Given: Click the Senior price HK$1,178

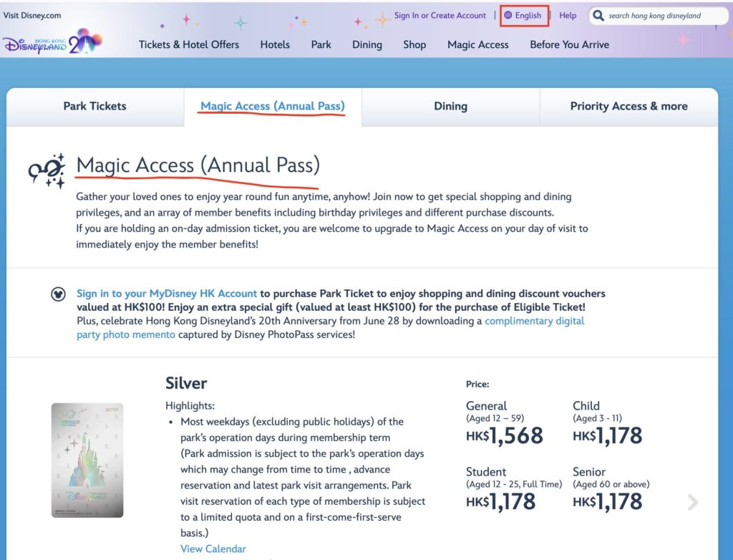Looking at the screenshot, I should (607, 501).
